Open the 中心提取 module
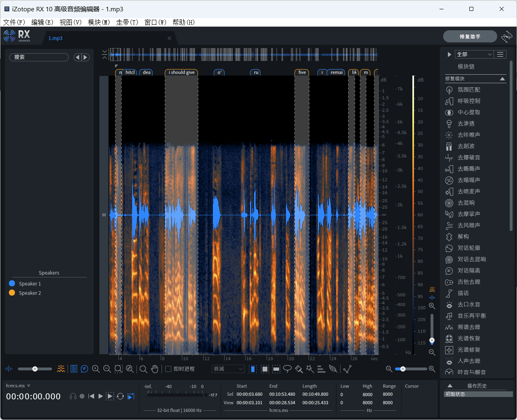The height and width of the screenshot is (420, 517). tap(469, 112)
